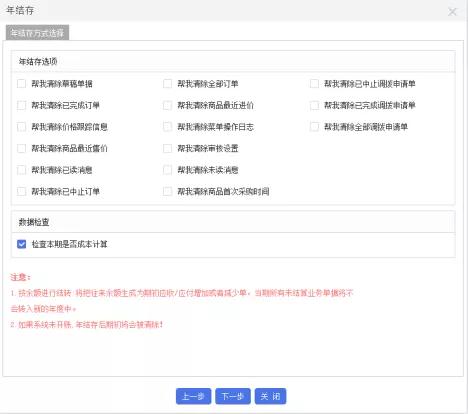Enable 帮我清除商品最近售价 checkbox

21,148
